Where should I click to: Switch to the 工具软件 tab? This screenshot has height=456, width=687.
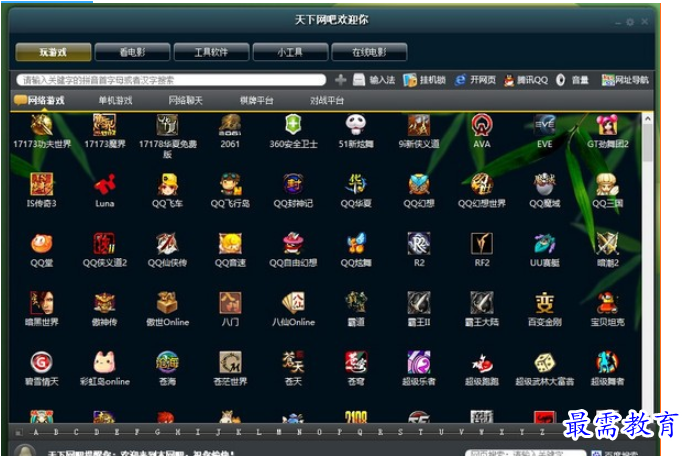211,52
